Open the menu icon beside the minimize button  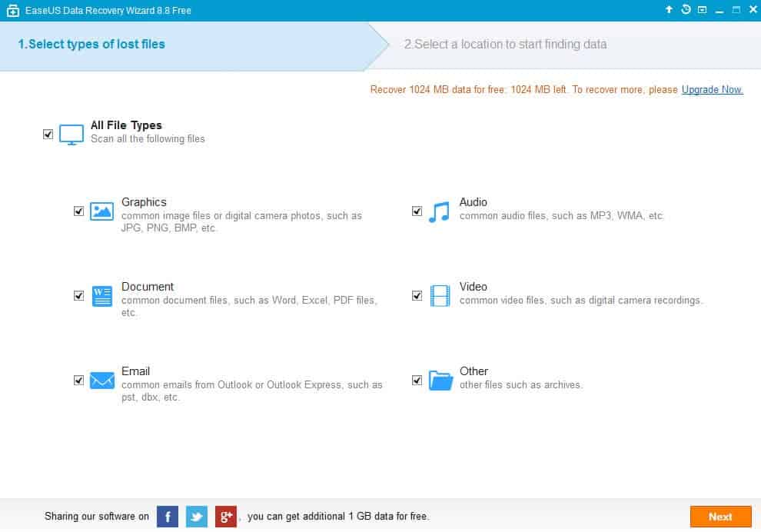tap(702, 10)
